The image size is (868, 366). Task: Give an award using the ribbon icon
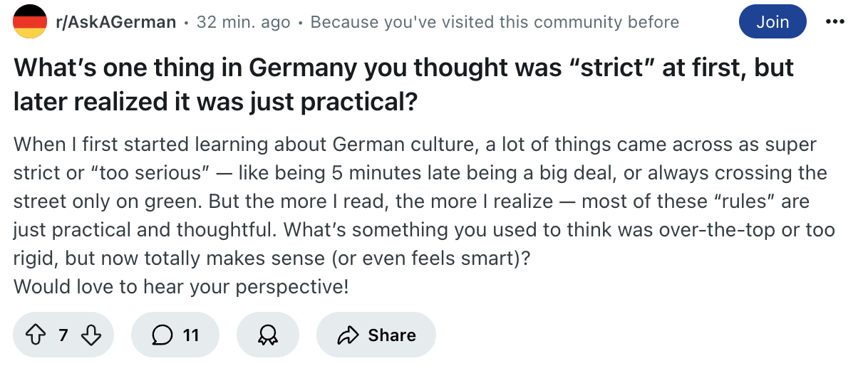click(x=267, y=335)
